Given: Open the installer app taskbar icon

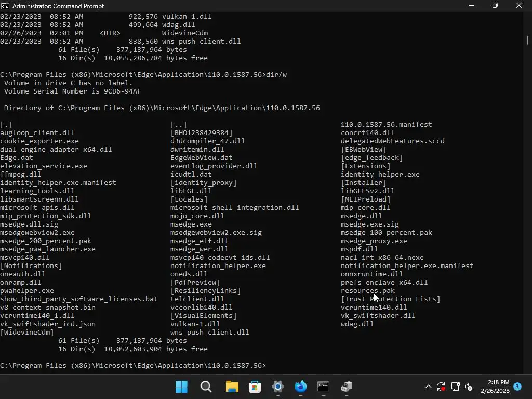Looking at the screenshot, I should coord(346,387).
